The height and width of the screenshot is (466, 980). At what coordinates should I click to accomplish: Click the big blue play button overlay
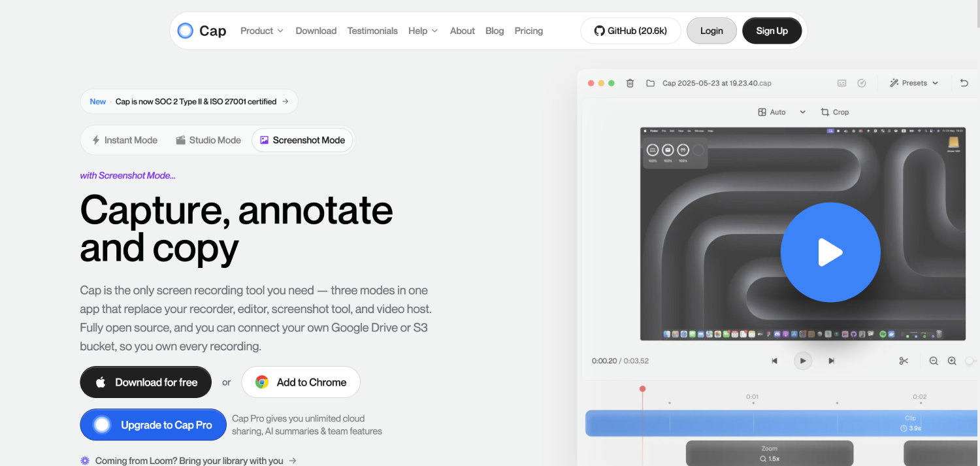830,252
